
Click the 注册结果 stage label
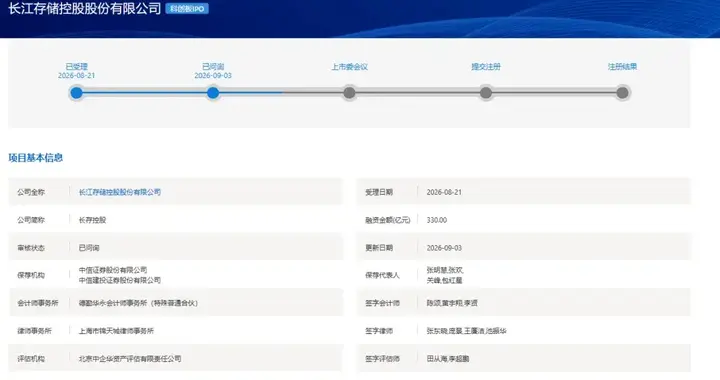tap(622, 67)
